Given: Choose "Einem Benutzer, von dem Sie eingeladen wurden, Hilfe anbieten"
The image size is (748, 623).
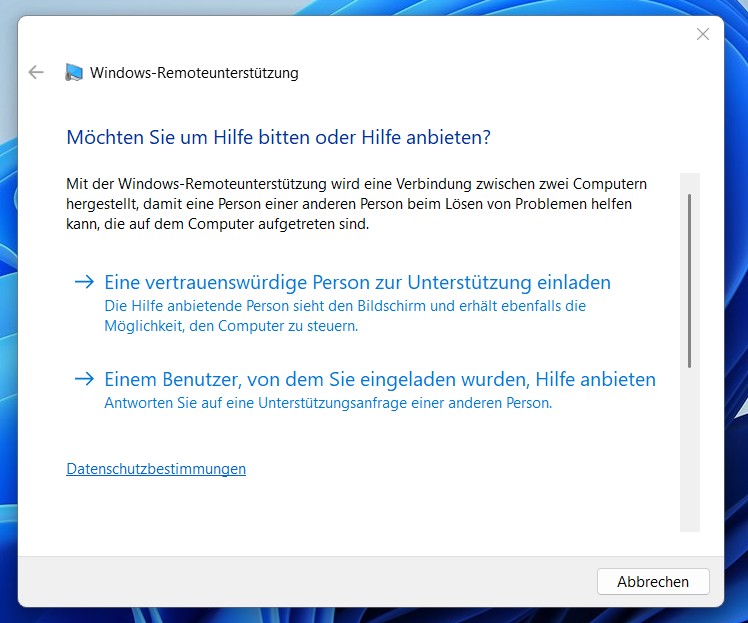Looking at the screenshot, I should coord(380,379).
